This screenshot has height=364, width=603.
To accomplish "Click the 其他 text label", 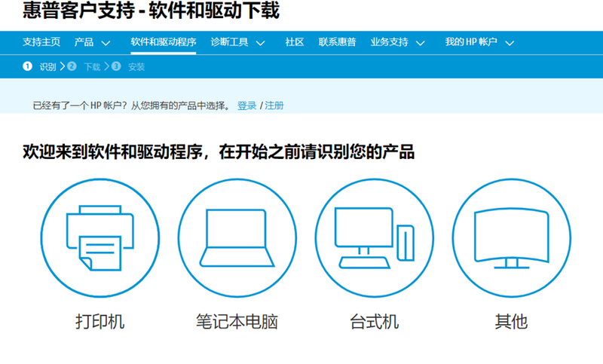I will pos(510,322).
